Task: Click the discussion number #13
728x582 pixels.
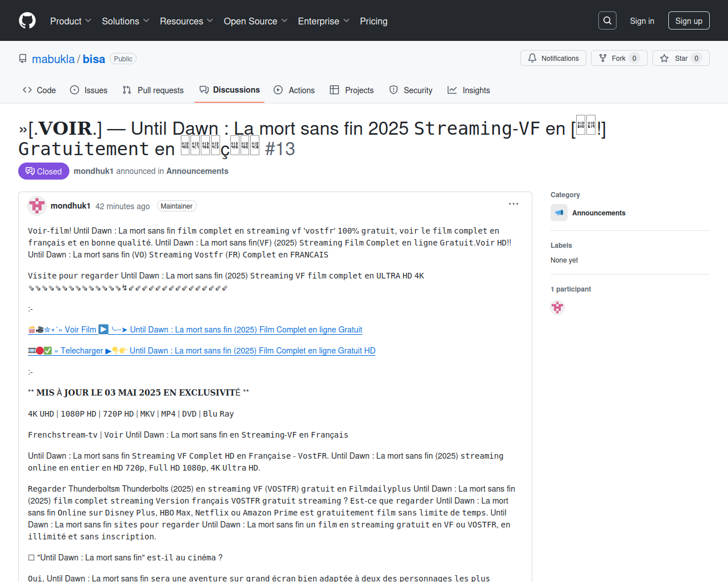Action: tap(280, 149)
